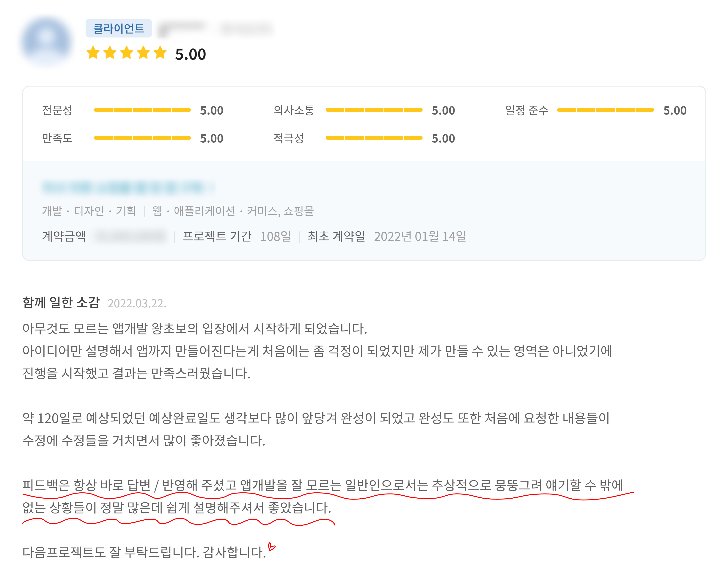Click the 적극성 rating bar
The width and height of the screenshot is (728, 584).
[374, 138]
